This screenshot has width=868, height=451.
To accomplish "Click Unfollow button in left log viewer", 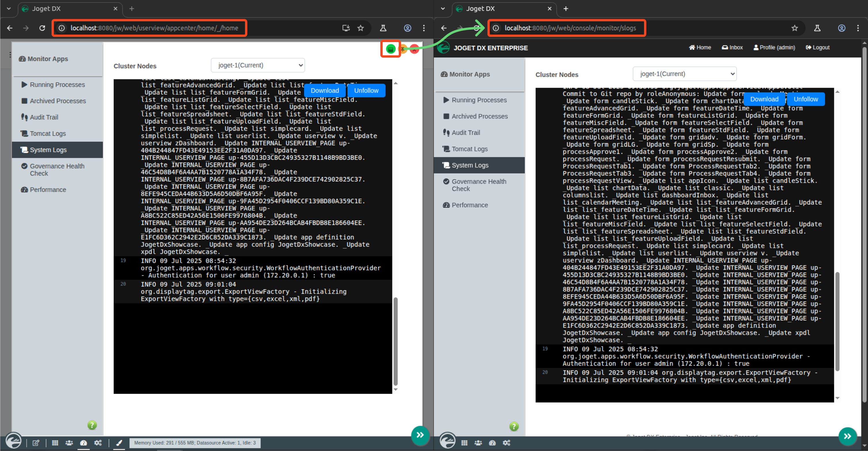I will [366, 90].
